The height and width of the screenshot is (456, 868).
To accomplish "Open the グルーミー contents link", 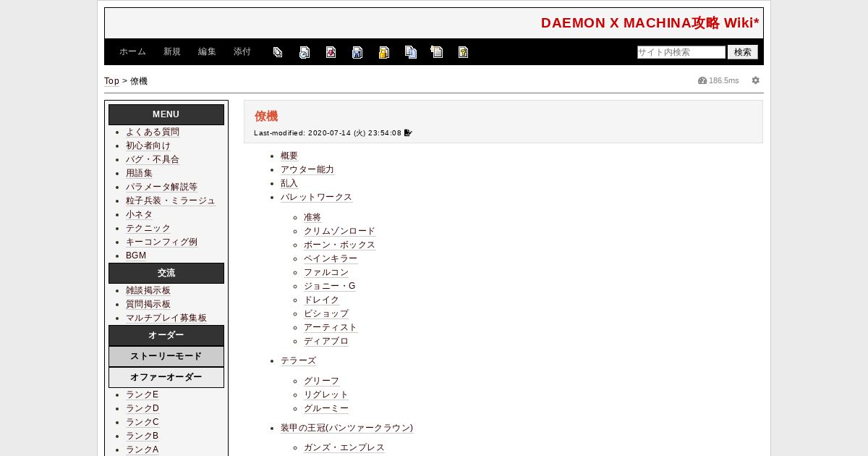I will tap(326, 409).
